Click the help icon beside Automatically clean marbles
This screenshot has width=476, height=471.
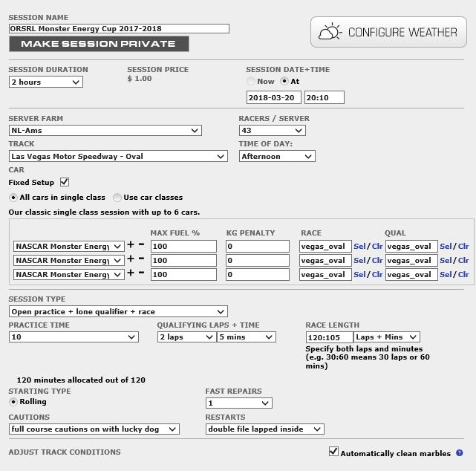pyautogui.click(x=460, y=453)
